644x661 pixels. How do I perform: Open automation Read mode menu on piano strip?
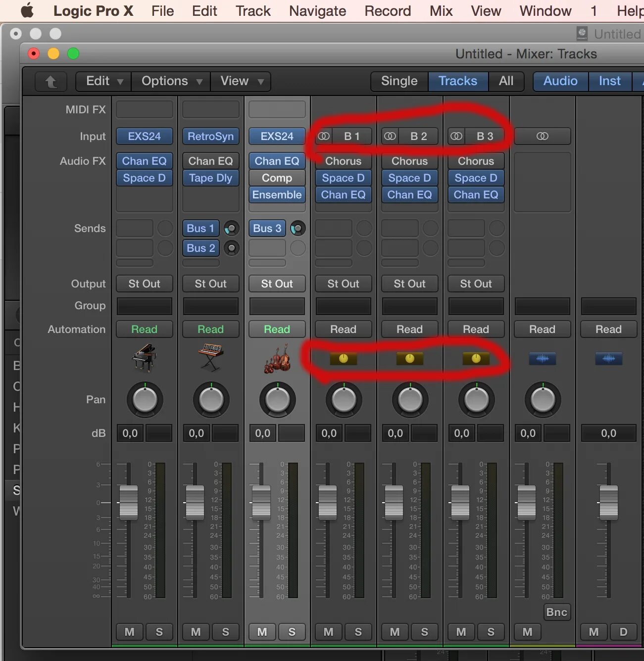(x=145, y=330)
